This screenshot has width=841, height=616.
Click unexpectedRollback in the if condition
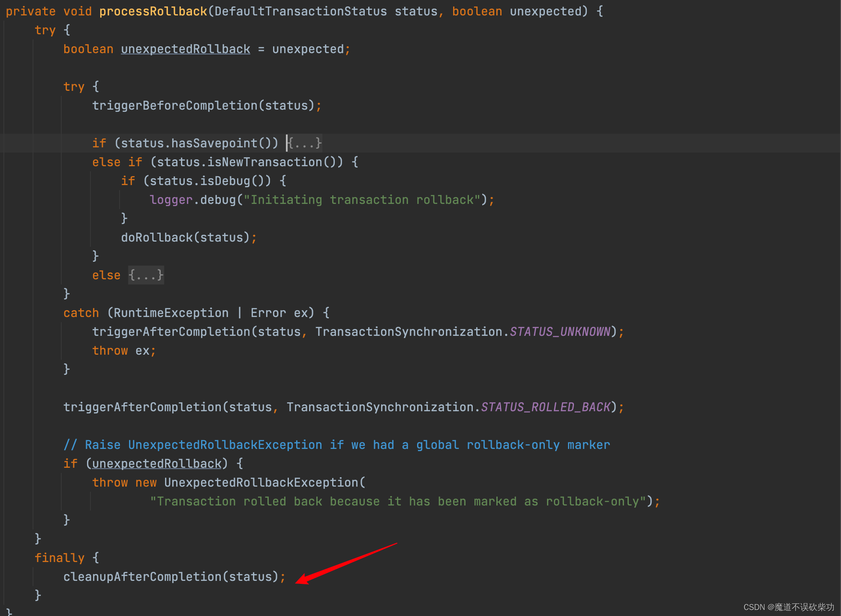pyautogui.click(x=157, y=463)
